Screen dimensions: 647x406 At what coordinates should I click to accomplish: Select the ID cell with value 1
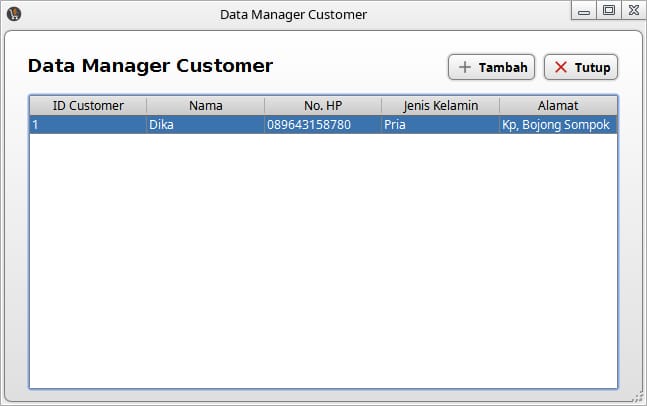pos(88,125)
